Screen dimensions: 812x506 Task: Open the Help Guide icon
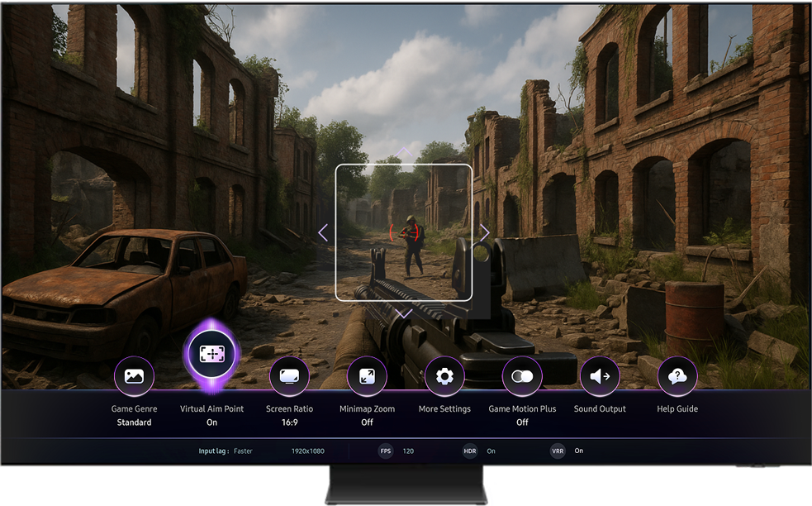coord(677,375)
